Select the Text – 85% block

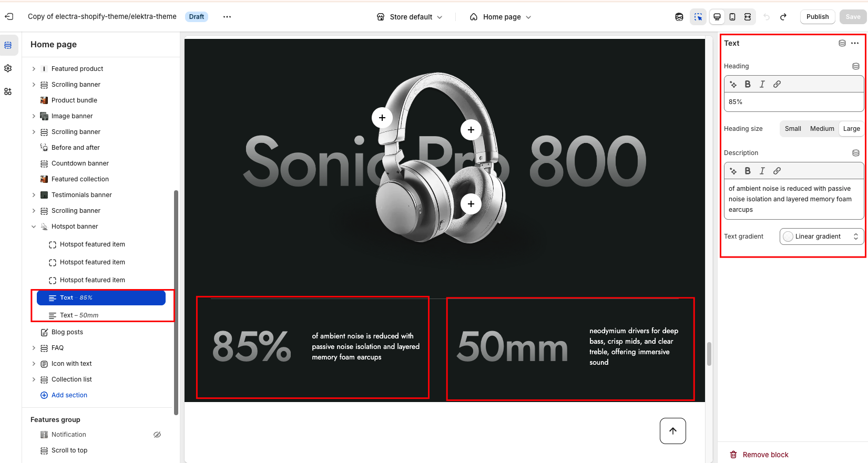[x=101, y=298]
